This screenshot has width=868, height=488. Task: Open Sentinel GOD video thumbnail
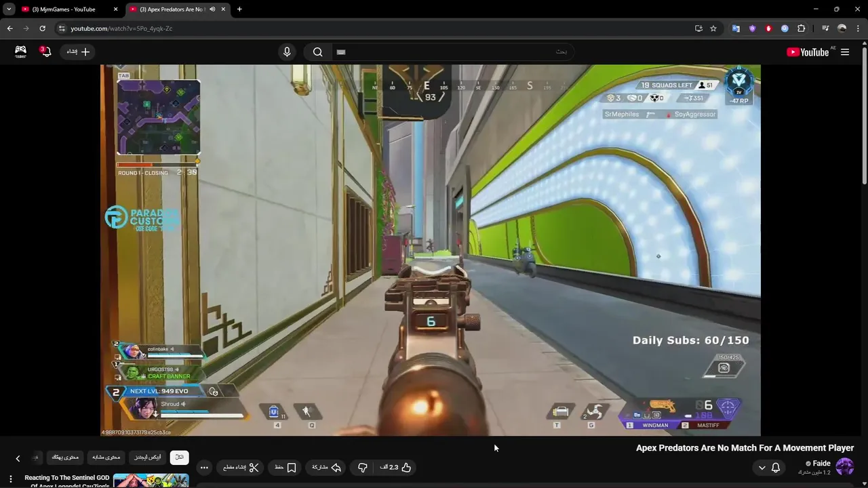pyautogui.click(x=151, y=481)
